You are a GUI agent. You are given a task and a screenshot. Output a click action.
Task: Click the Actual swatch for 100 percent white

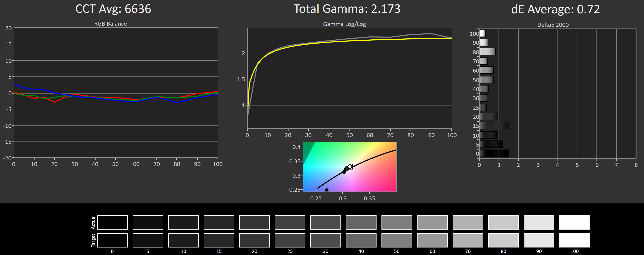[574, 222]
